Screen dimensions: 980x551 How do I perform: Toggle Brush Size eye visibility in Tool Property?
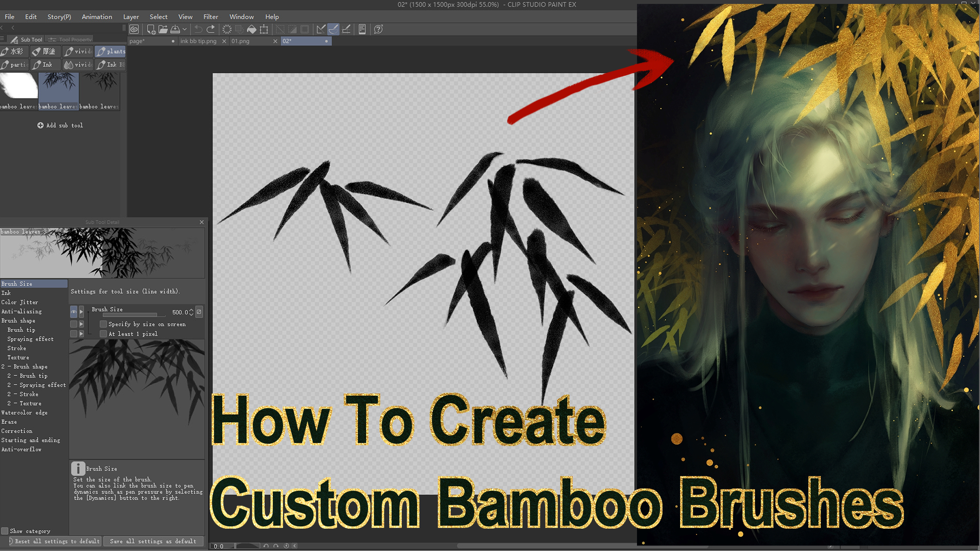click(74, 312)
